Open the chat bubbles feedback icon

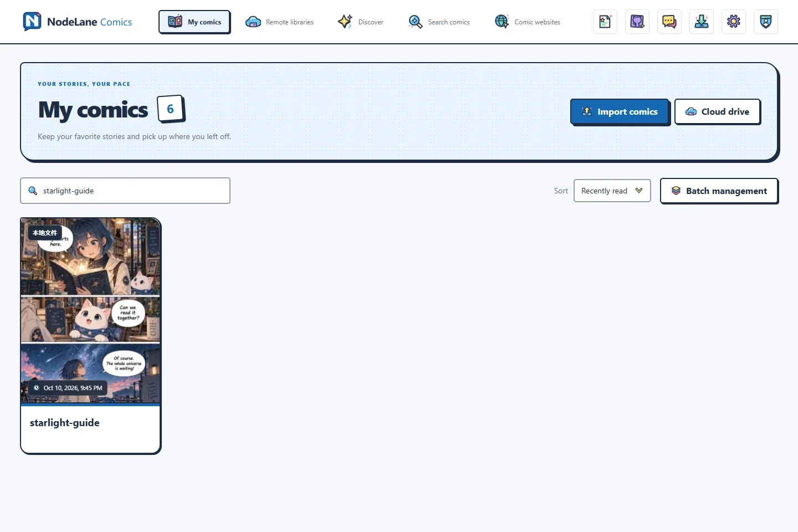(669, 22)
